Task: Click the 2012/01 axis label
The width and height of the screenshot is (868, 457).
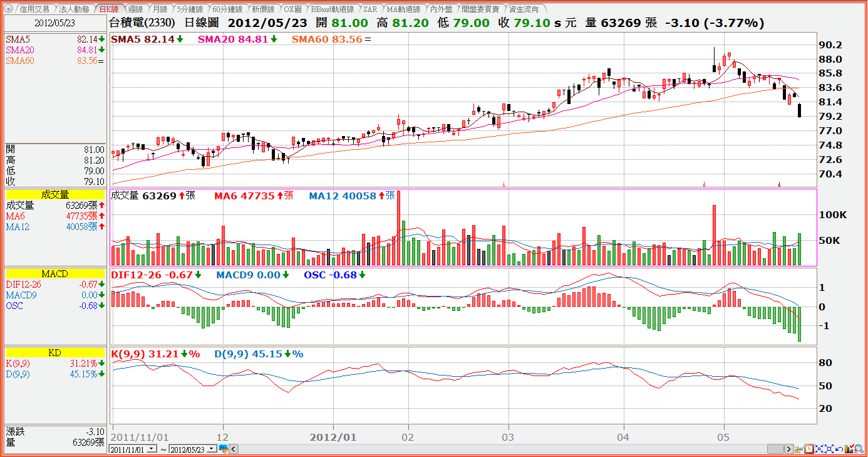Action: [333, 436]
